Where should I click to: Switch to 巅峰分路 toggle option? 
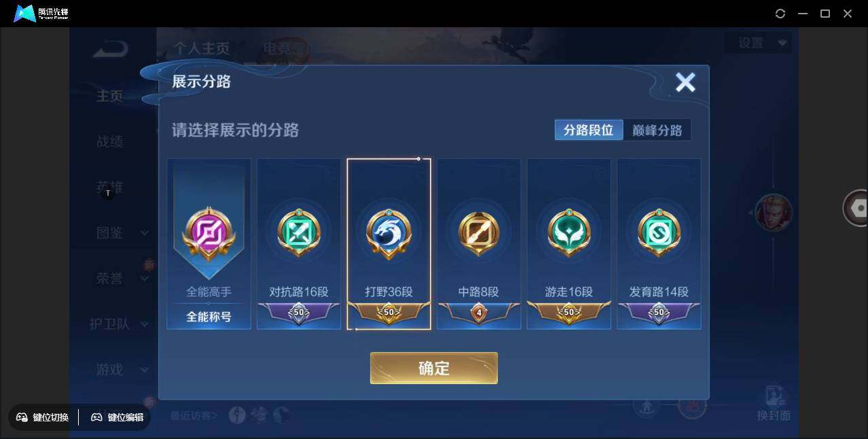tap(657, 130)
